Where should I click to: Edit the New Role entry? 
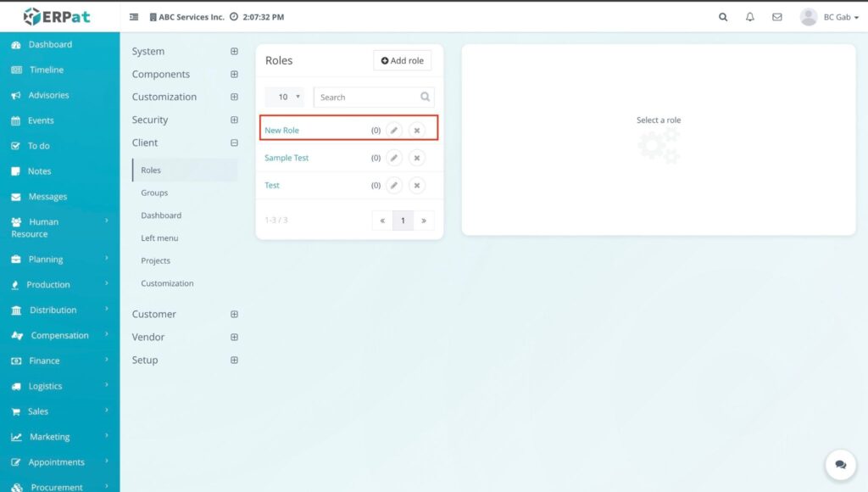pyautogui.click(x=394, y=131)
